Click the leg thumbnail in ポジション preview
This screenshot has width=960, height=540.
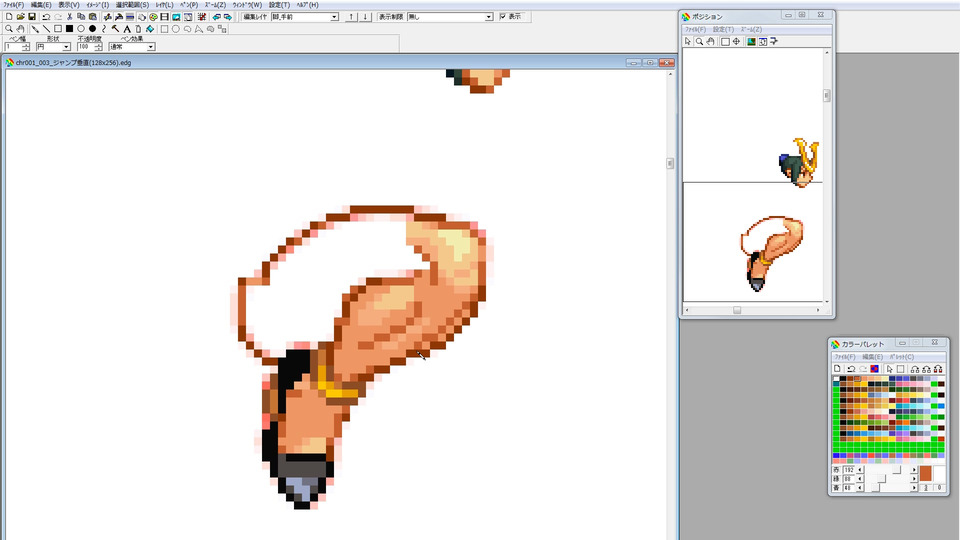770,251
